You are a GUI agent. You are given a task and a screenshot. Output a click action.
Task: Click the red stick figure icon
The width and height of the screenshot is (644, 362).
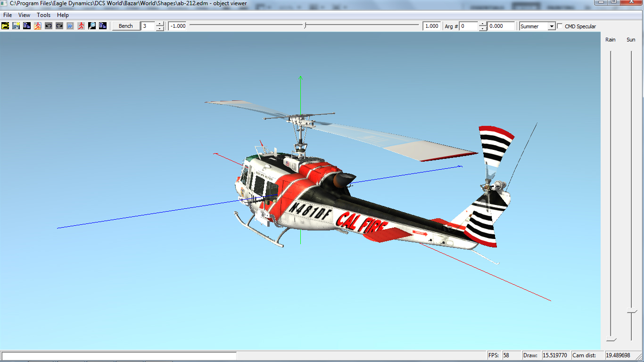tap(81, 26)
